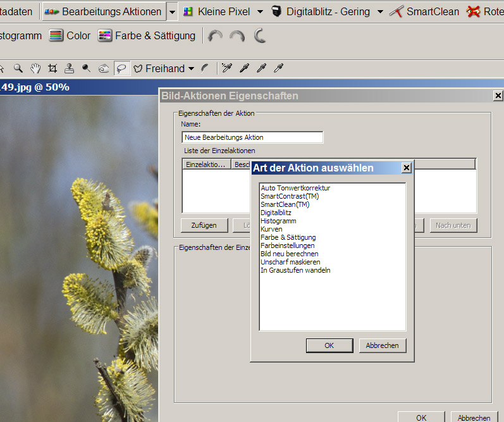Viewport: 504px width, 422px height.
Task: Confirm action type with OK button
Action: coord(329,345)
